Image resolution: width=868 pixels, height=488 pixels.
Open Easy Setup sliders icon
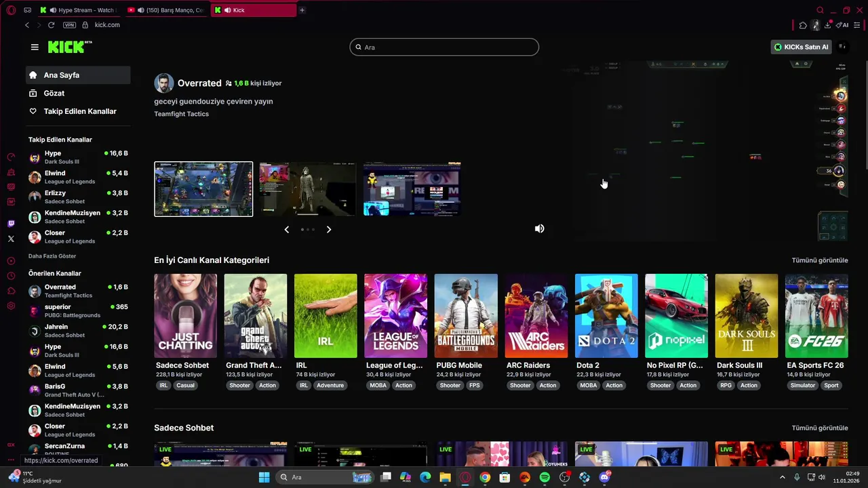click(x=858, y=25)
